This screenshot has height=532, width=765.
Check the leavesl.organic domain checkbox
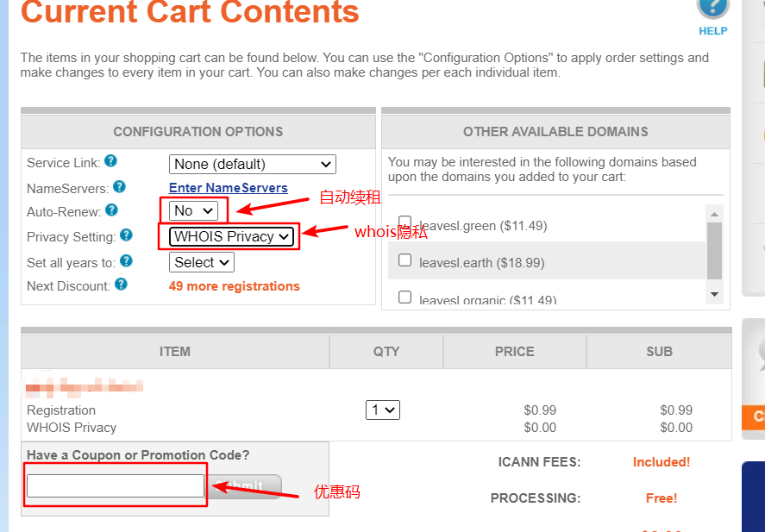pyautogui.click(x=405, y=297)
